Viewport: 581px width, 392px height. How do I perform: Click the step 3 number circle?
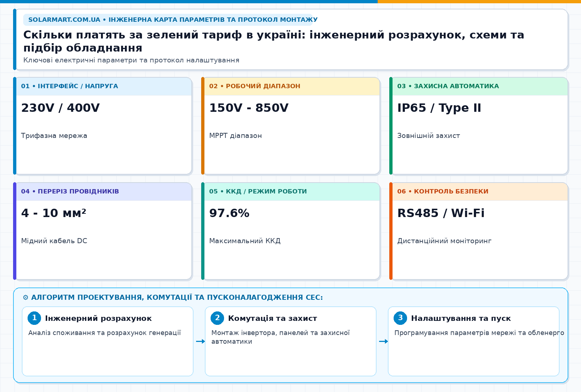click(400, 318)
